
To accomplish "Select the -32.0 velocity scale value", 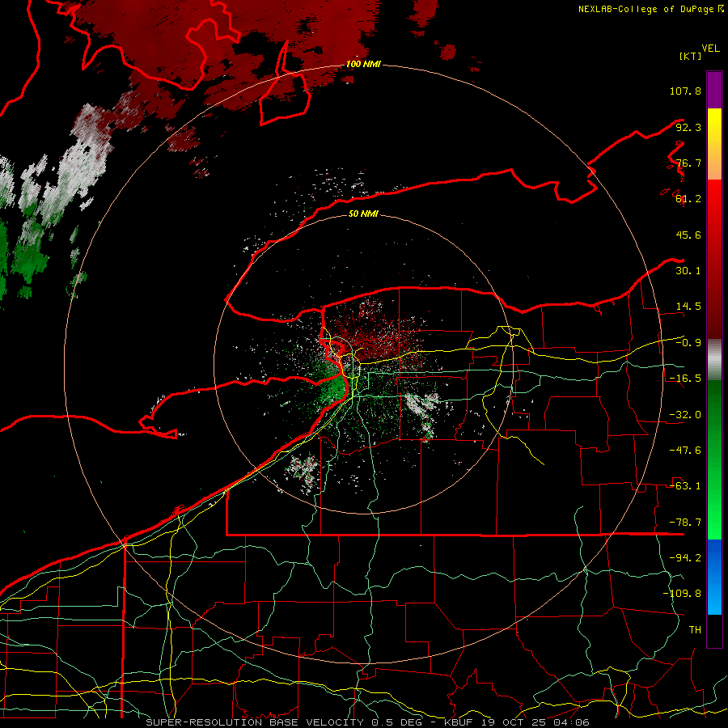I will pyautogui.click(x=685, y=415).
